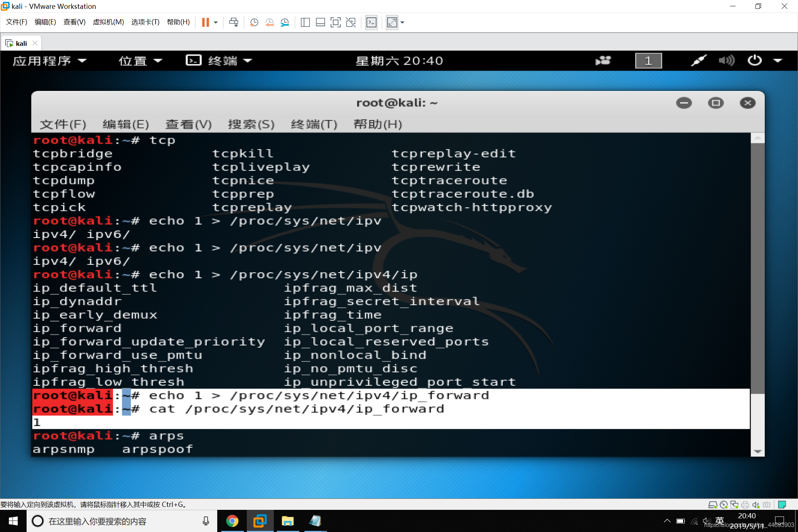Click terminal scrollbar down arrow
The width and height of the screenshot is (798, 532).
757,451
